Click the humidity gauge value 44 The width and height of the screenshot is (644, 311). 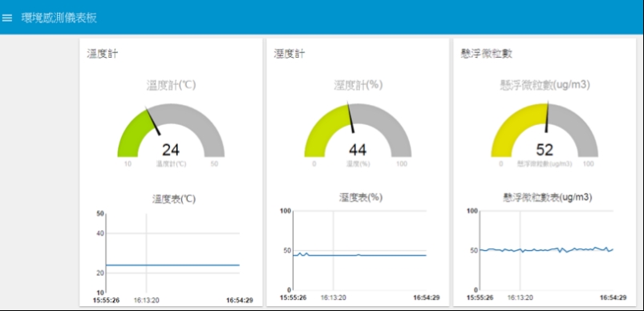point(358,150)
